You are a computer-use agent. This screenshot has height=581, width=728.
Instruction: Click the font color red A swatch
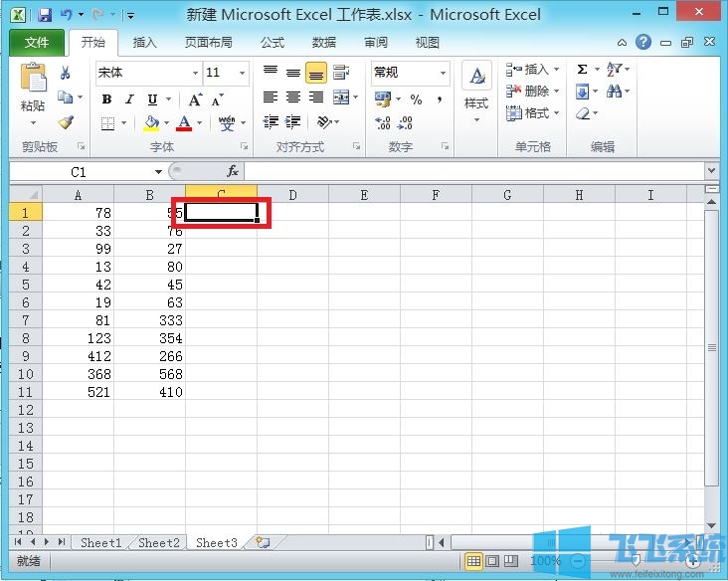(183, 123)
